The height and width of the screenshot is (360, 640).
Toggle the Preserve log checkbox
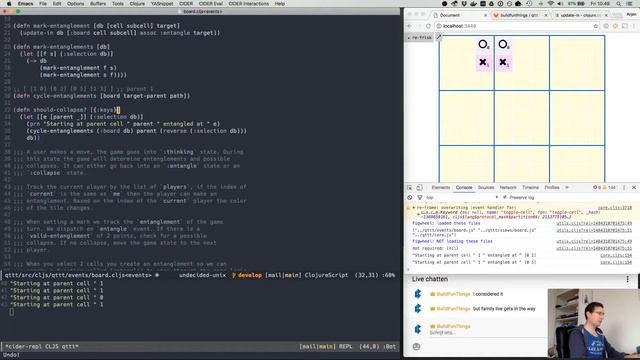pyautogui.click(x=505, y=198)
